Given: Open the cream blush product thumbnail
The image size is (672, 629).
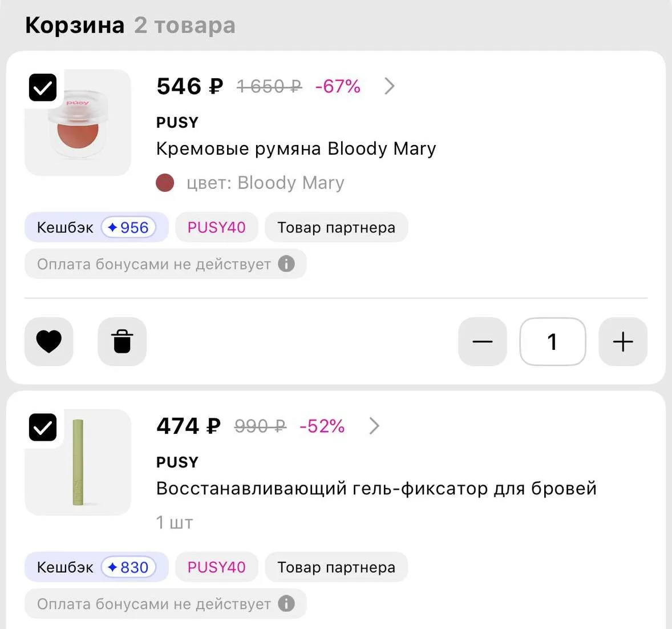Looking at the screenshot, I should [78, 123].
